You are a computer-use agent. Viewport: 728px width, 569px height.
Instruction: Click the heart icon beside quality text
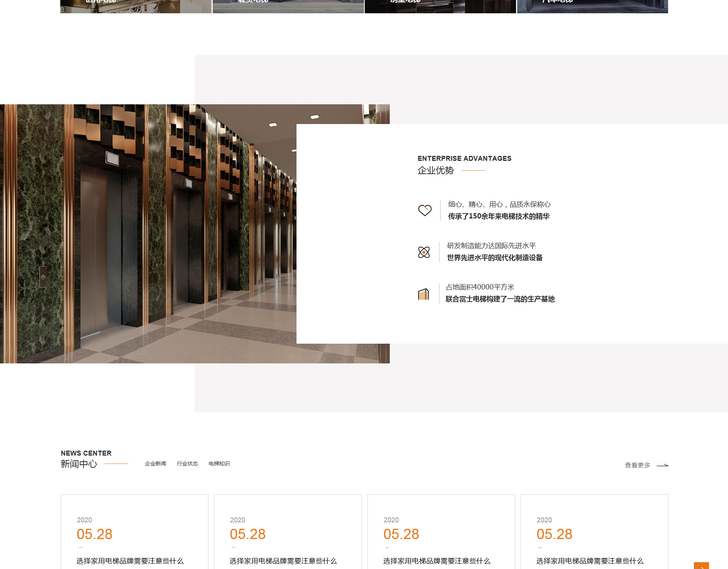pos(425,210)
